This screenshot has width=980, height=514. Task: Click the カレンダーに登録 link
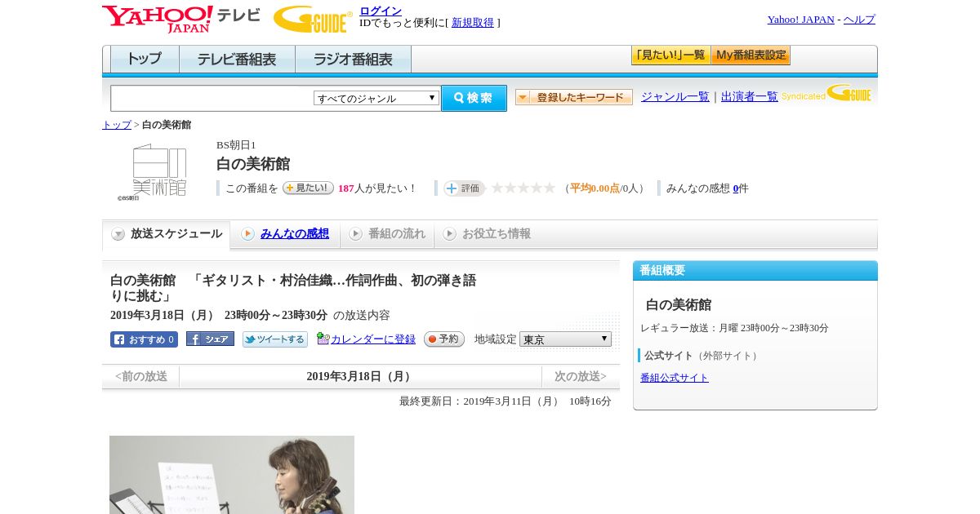[x=373, y=339]
